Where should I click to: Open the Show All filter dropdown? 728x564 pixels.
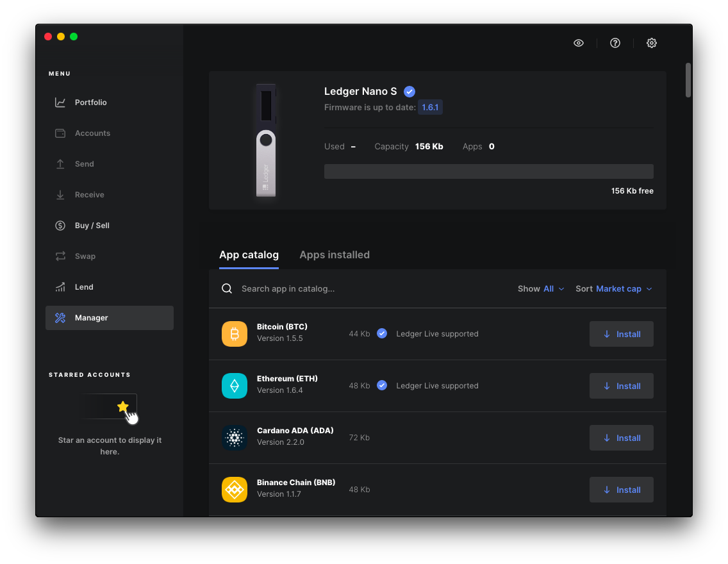click(x=541, y=289)
